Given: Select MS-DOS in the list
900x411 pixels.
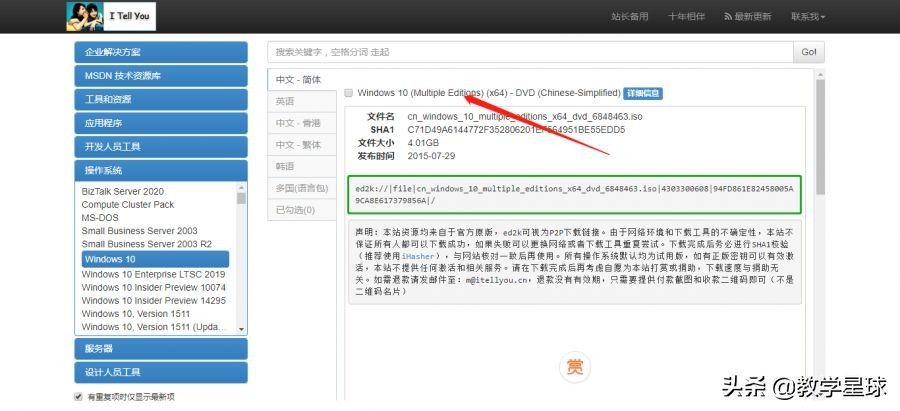Looking at the screenshot, I should coord(100,218).
